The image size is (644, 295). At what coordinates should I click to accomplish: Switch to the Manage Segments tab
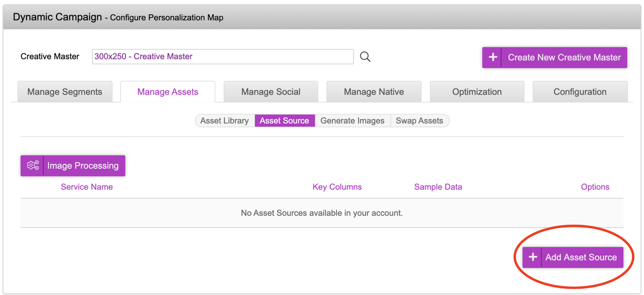coord(65,92)
